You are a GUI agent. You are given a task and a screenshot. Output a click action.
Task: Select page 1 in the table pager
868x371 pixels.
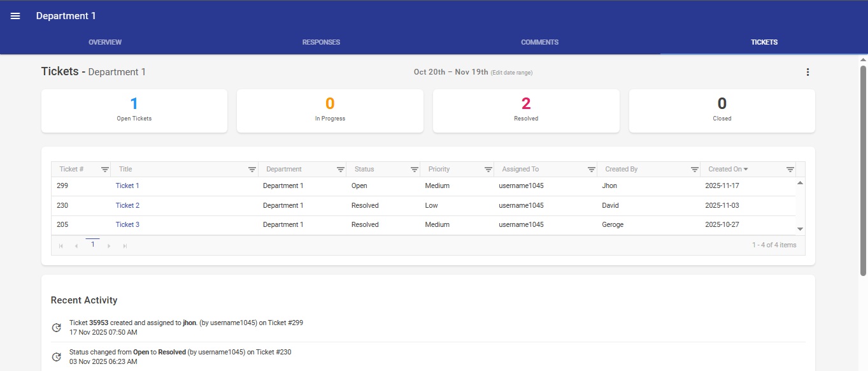click(x=92, y=245)
